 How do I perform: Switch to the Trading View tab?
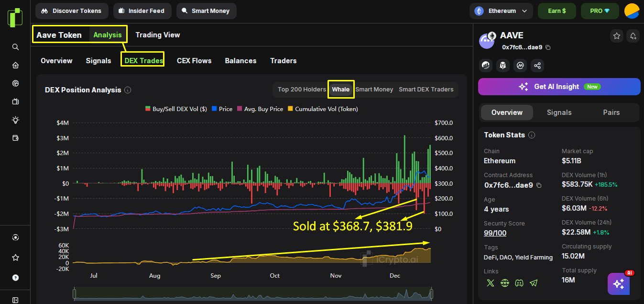tap(158, 35)
